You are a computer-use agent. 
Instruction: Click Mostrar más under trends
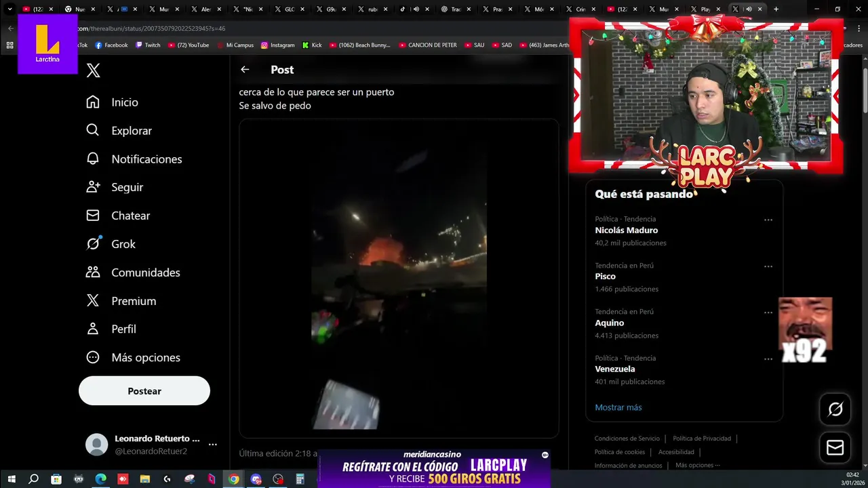pos(618,407)
